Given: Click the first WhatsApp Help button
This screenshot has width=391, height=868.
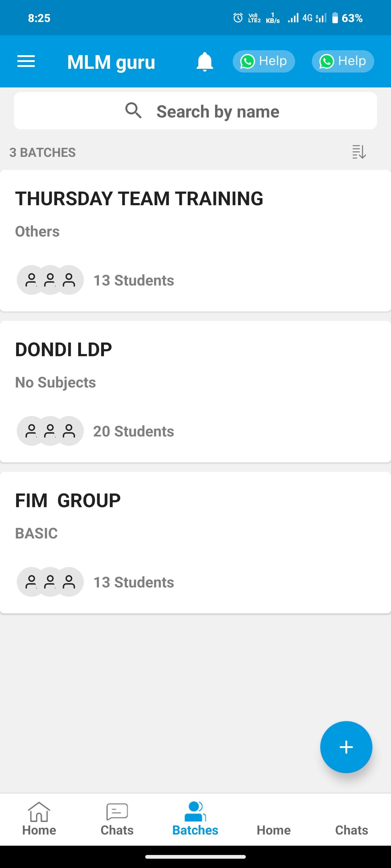Looking at the screenshot, I should click(263, 61).
